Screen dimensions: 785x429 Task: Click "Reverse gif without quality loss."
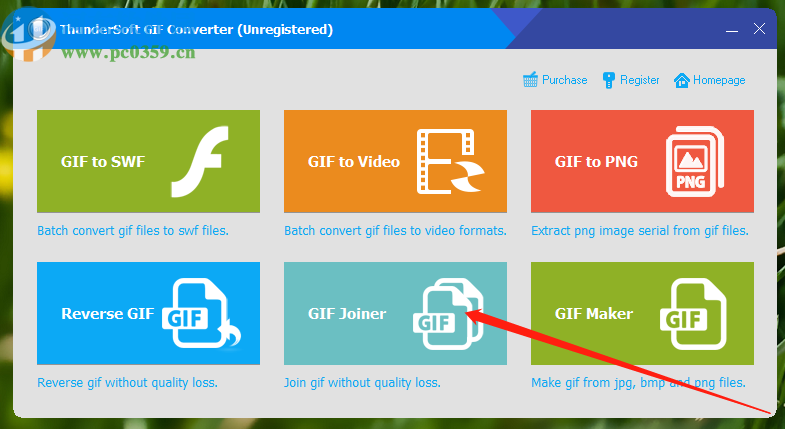pos(127,383)
